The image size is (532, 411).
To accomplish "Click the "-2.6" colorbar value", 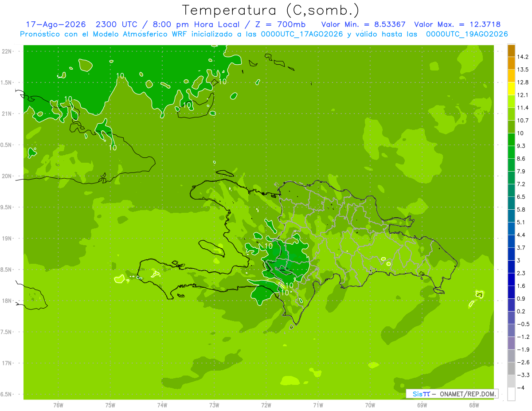I will coord(523,362).
